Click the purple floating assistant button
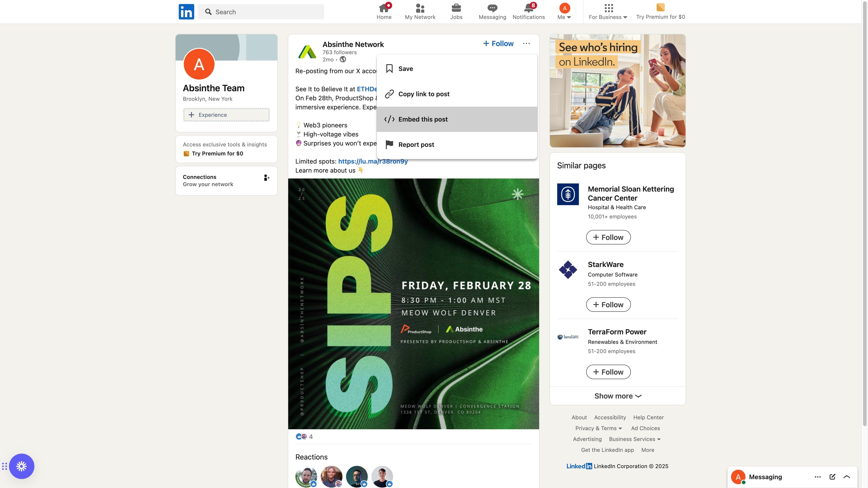This screenshot has height=488, width=868. (x=21, y=467)
